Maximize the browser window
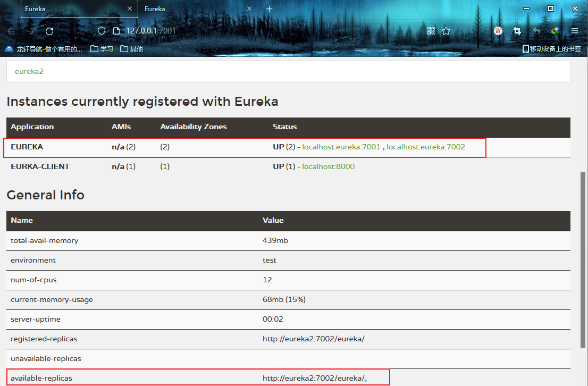The height and width of the screenshot is (386, 588). (550, 9)
